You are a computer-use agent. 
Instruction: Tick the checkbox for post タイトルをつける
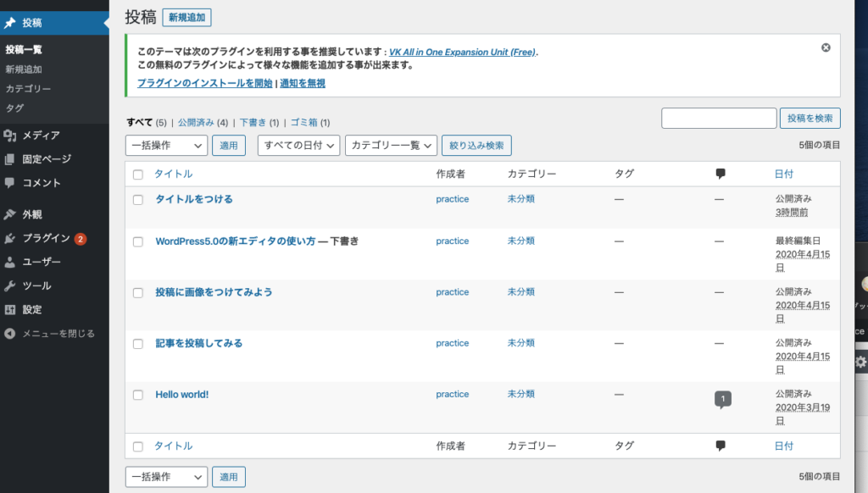coord(138,200)
